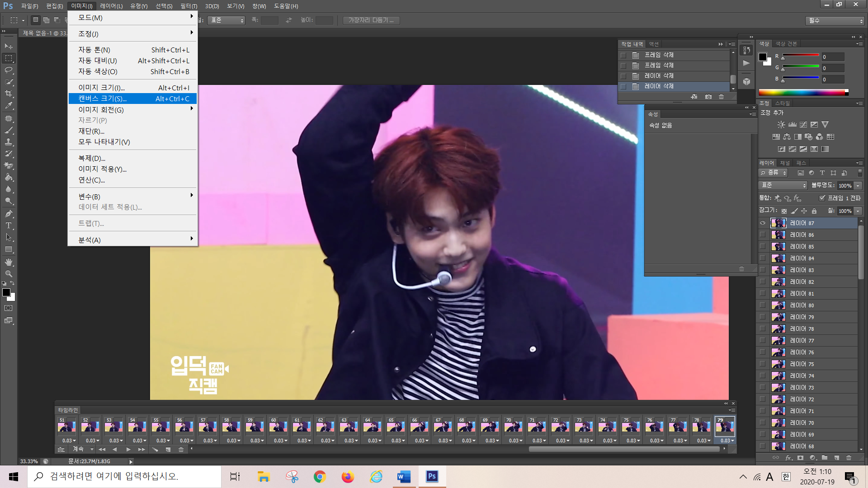Click the Eyedropper tool
The height and width of the screenshot is (488, 868).
tap(9, 106)
